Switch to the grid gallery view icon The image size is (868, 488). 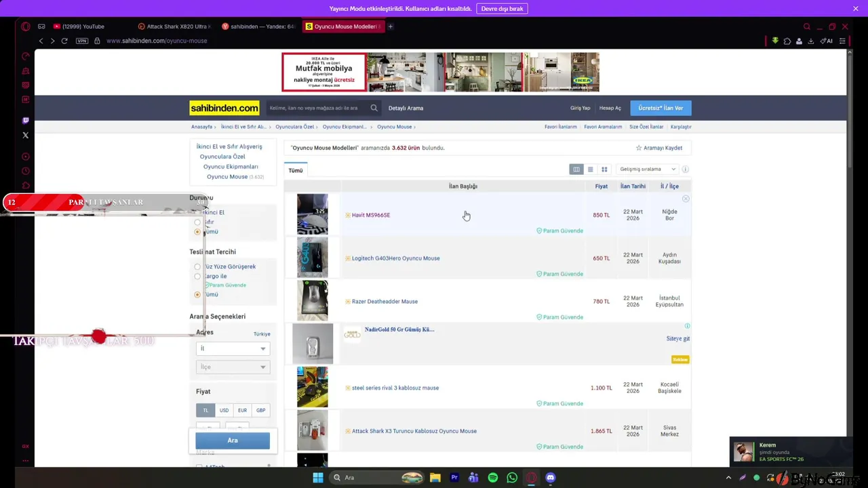(x=604, y=169)
